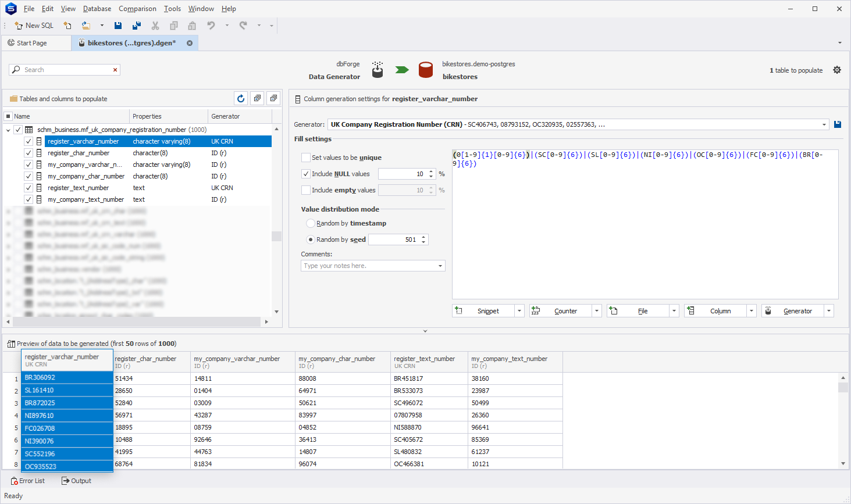
Task: Click the register_text_number preview column header
Action: point(429,362)
